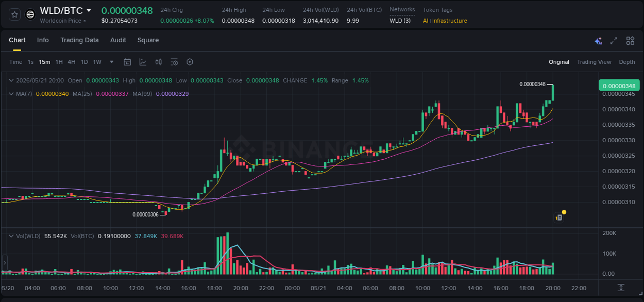This screenshot has width=644, height=302.
Task: Open the layout widgets grid icon
Action: (x=630, y=41)
